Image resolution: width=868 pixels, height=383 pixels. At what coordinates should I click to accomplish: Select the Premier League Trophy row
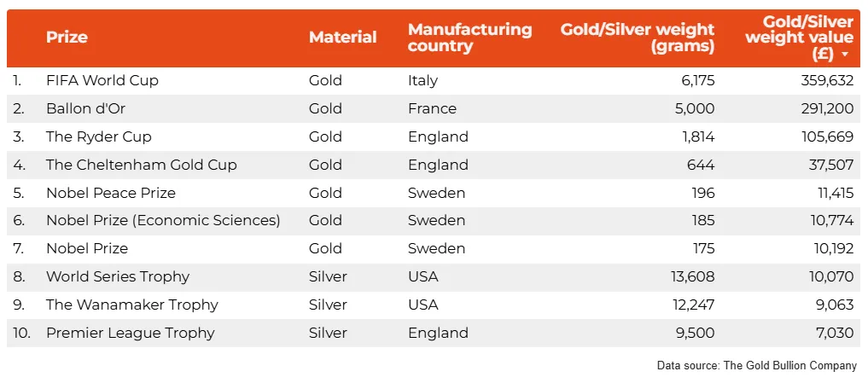point(130,333)
